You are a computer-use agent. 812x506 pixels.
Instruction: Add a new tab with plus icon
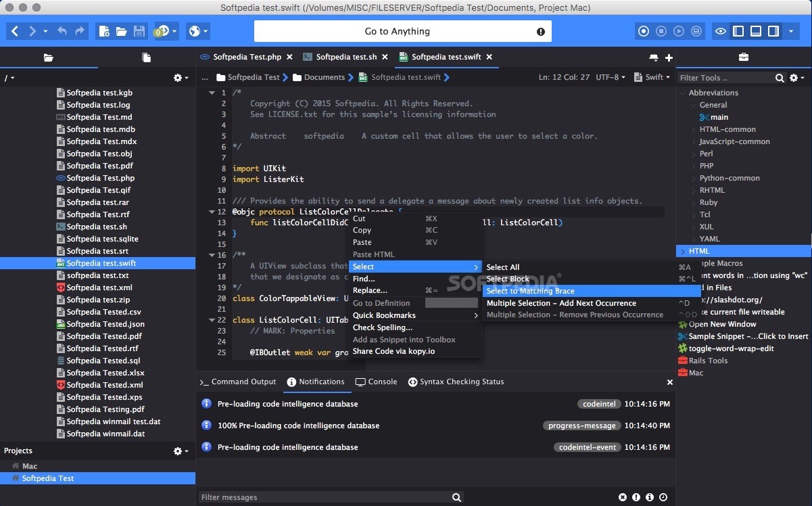tap(669, 58)
